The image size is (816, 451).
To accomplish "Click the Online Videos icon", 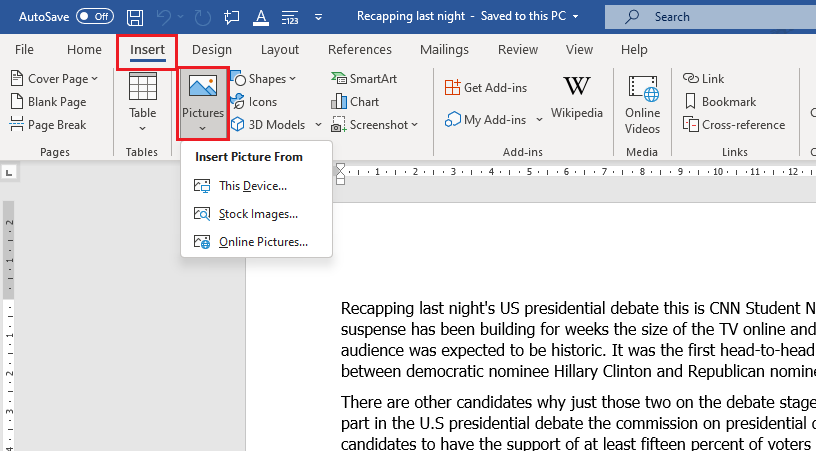I will pos(643,88).
